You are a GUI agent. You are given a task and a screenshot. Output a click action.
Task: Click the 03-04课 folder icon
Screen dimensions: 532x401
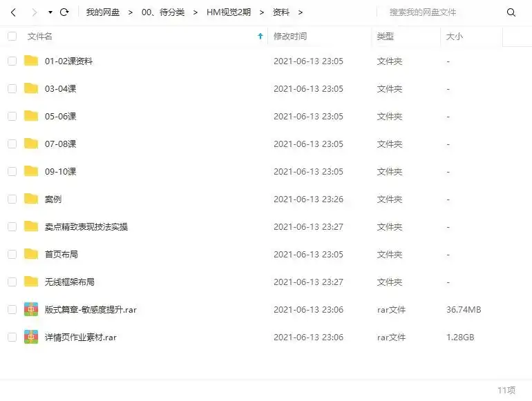pyautogui.click(x=31, y=88)
